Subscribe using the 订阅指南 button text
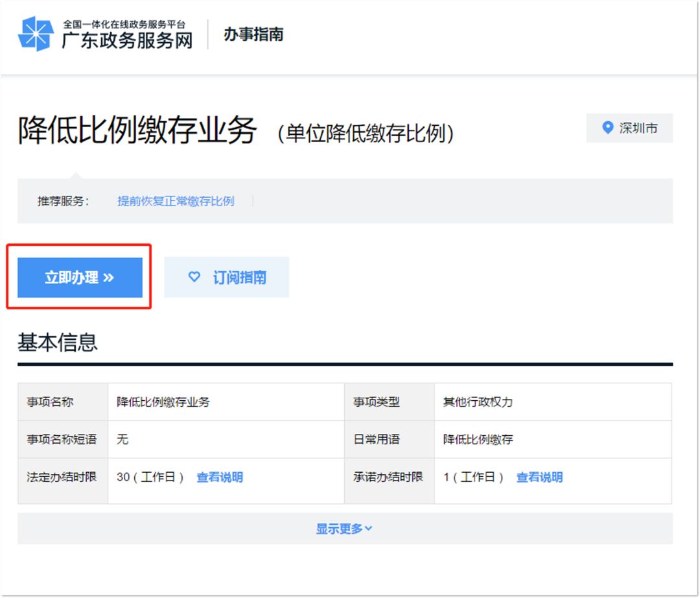Viewport: 700px width, 598px height. click(x=239, y=278)
